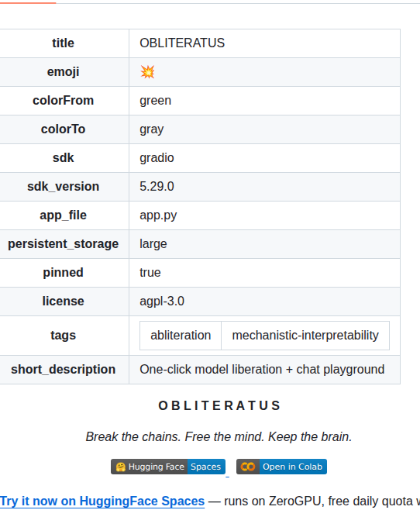The height and width of the screenshot is (510, 420).
Task: Click the gradio sdk value
Action: click(157, 158)
